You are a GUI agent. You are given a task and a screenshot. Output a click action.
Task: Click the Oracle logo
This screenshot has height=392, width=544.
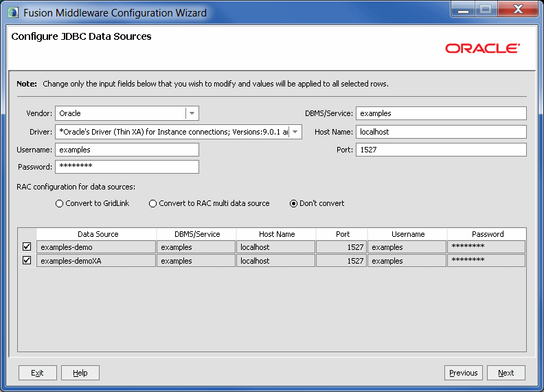coord(483,48)
